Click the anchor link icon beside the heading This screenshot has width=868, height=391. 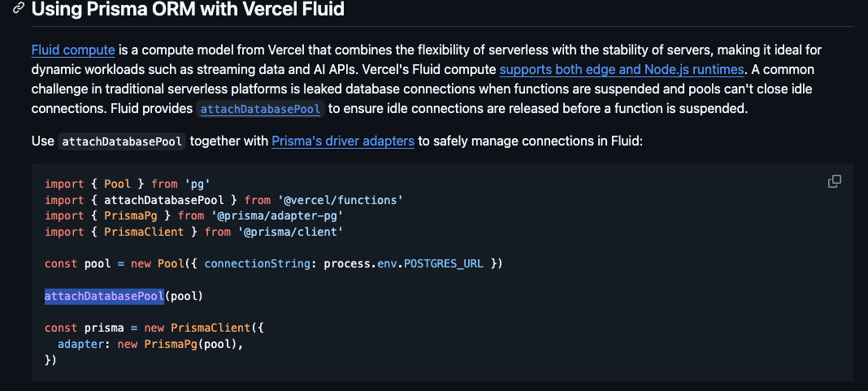19,10
